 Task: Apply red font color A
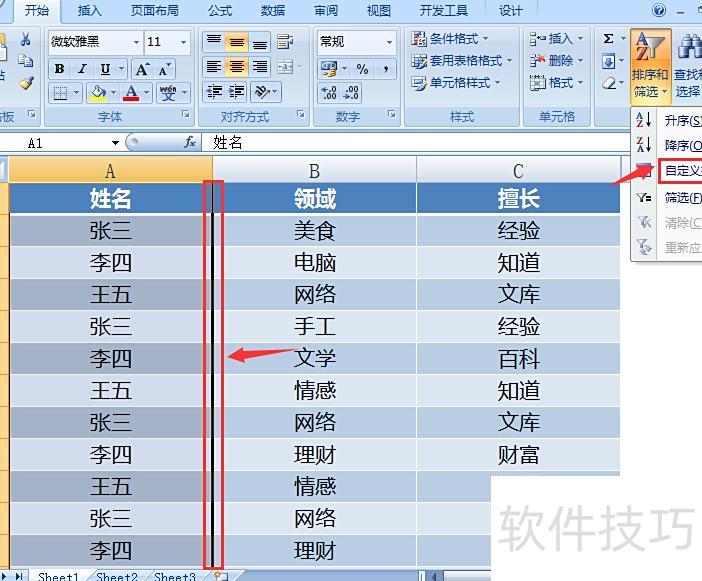click(131, 93)
